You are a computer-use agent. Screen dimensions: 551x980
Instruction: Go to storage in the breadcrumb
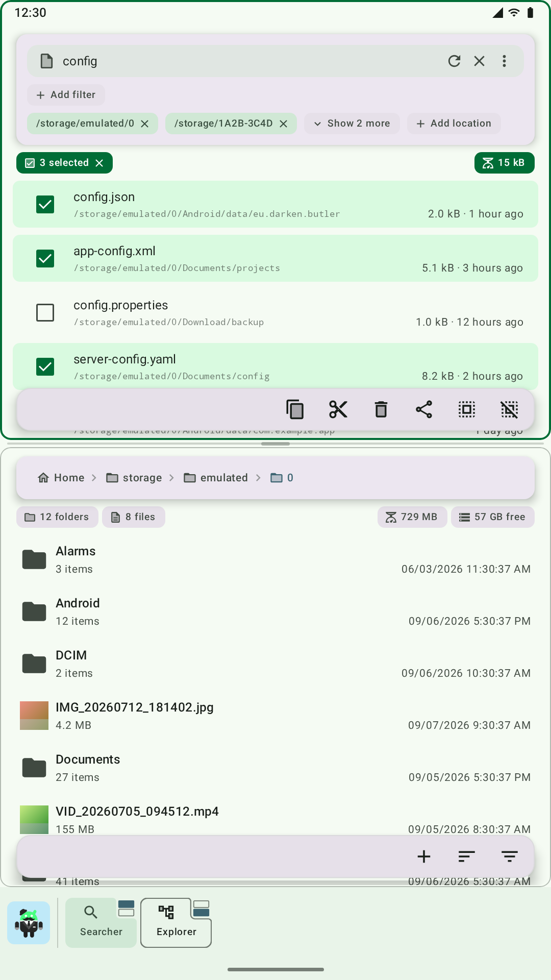134,478
